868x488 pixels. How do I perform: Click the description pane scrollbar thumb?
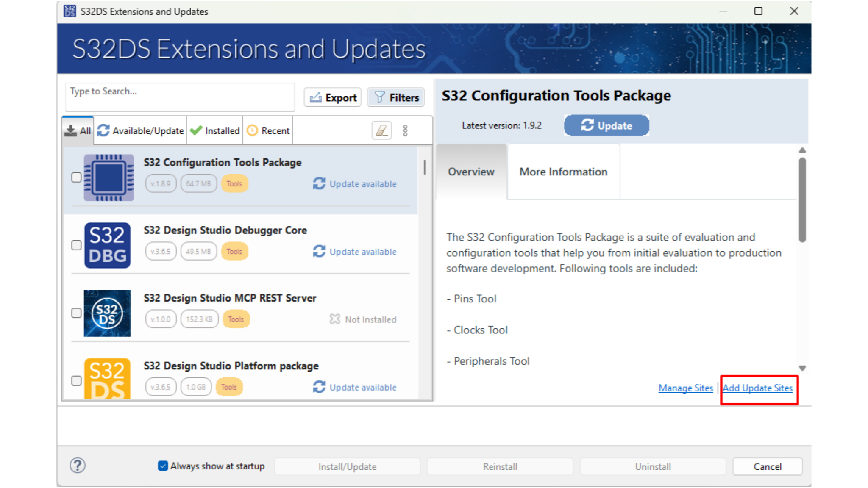click(x=802, y=200)
